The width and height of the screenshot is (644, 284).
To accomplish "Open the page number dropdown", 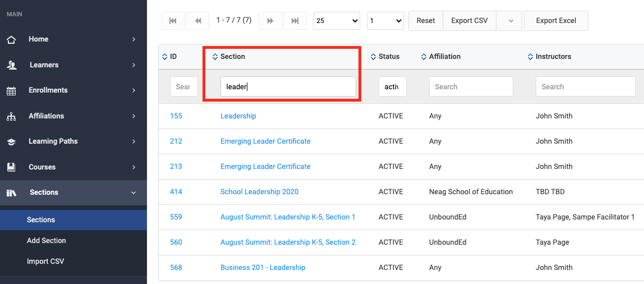I will pos(385,21).
